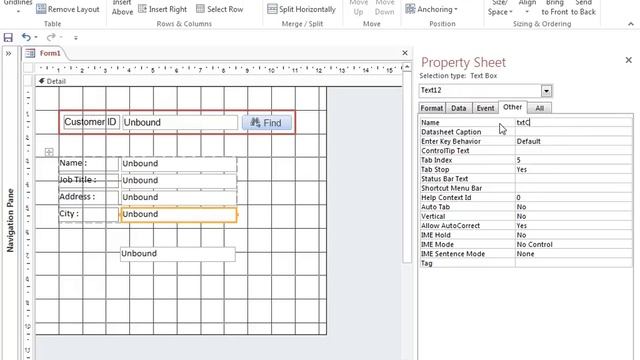The height and width of the screenshot is (360, 640).
Task: Switch to the Other tab in Property Sheet
Action: [x=512, y=107]
